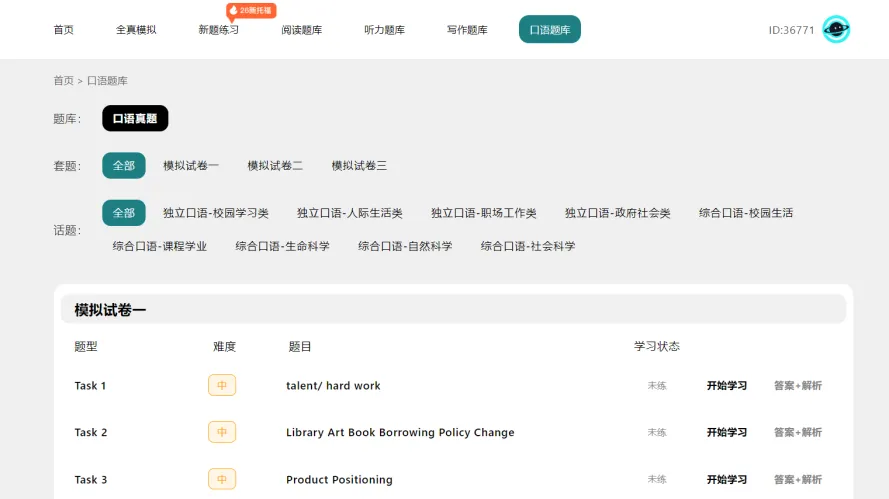
Task: Open 答案+解析 for Task 3
Action: click(x=798, y=479)
